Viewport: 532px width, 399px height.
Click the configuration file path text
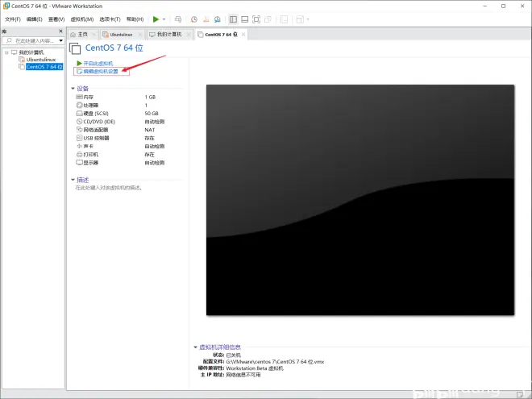(275, 362)
